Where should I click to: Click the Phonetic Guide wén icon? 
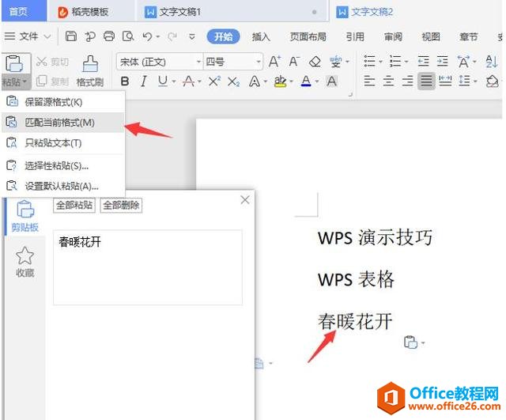click(x=335, y=62)
